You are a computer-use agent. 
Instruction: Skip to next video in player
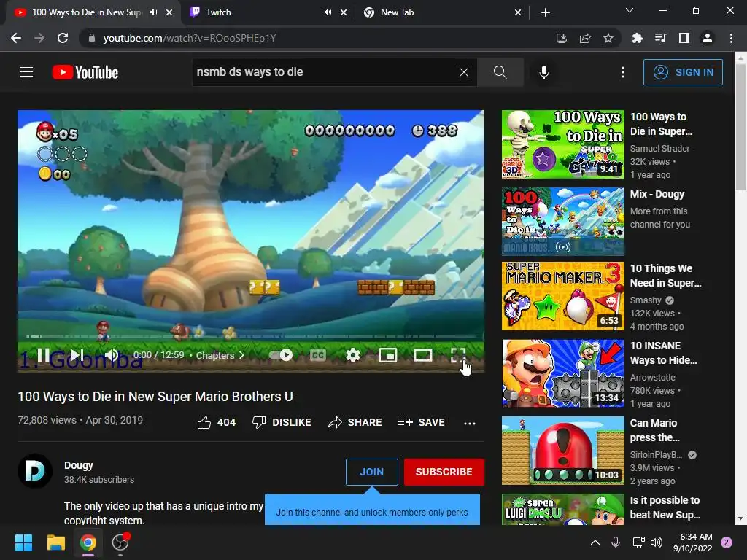click(x=77, y=355)
